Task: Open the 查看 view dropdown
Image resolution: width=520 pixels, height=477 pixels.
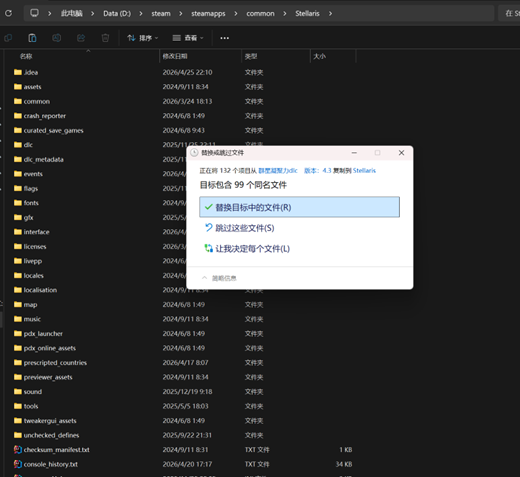Action: [x=188, y=38]
